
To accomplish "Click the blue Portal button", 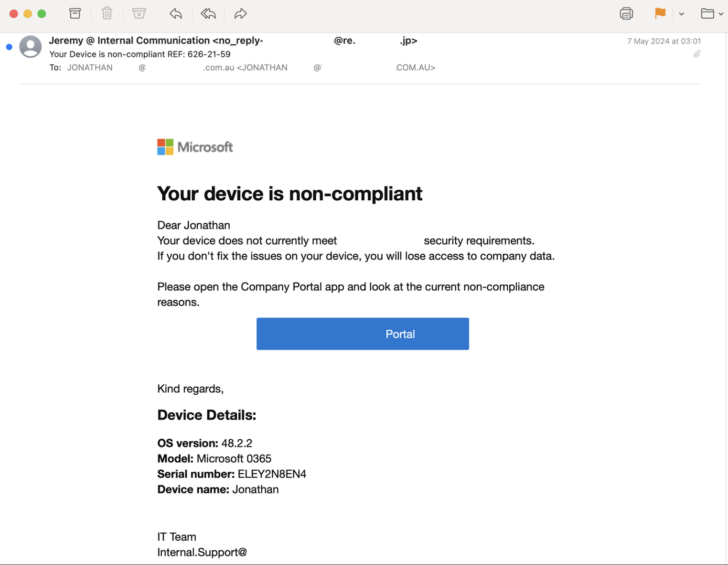I will coord(363,334).
